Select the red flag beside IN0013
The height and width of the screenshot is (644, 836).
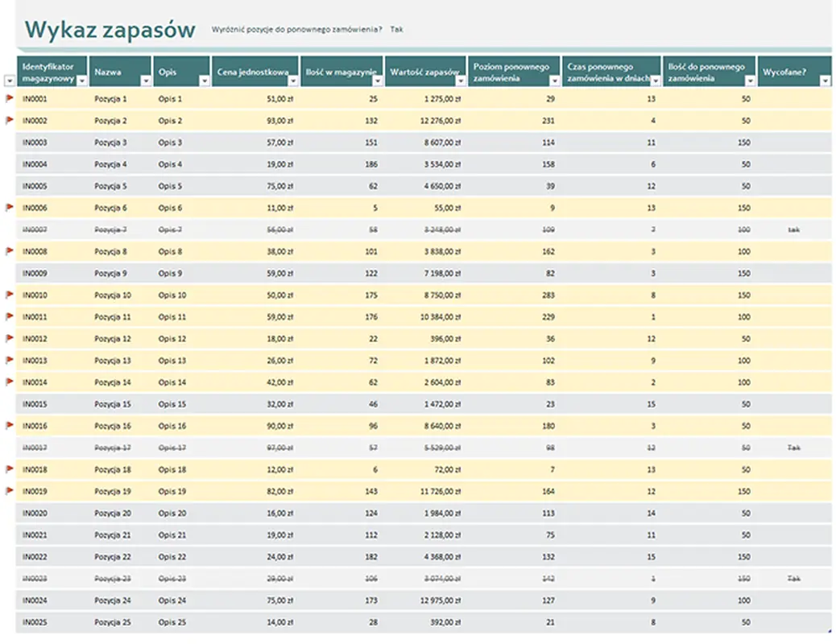pos(10,360)
